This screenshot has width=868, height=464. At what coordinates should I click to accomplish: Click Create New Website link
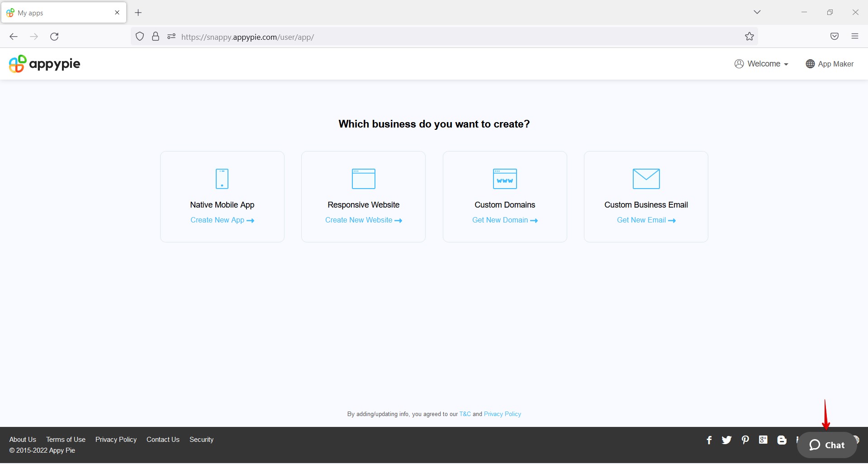(364, 220)
